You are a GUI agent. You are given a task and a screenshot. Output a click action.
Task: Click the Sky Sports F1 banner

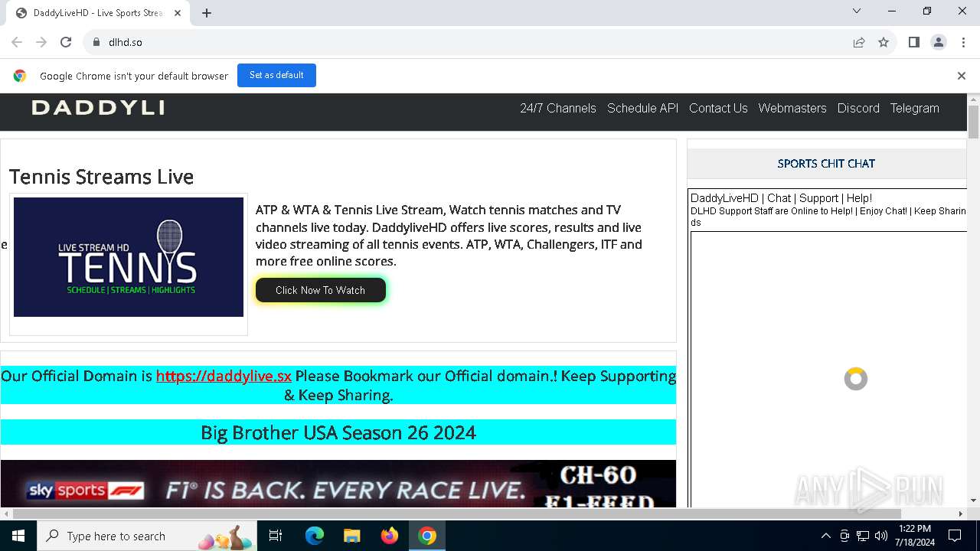[338, 484]
